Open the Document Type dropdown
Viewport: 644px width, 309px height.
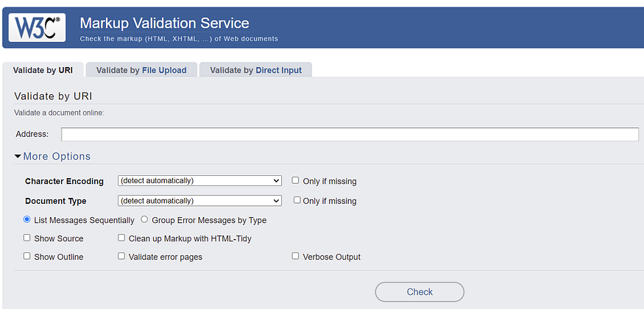(199, 201)
